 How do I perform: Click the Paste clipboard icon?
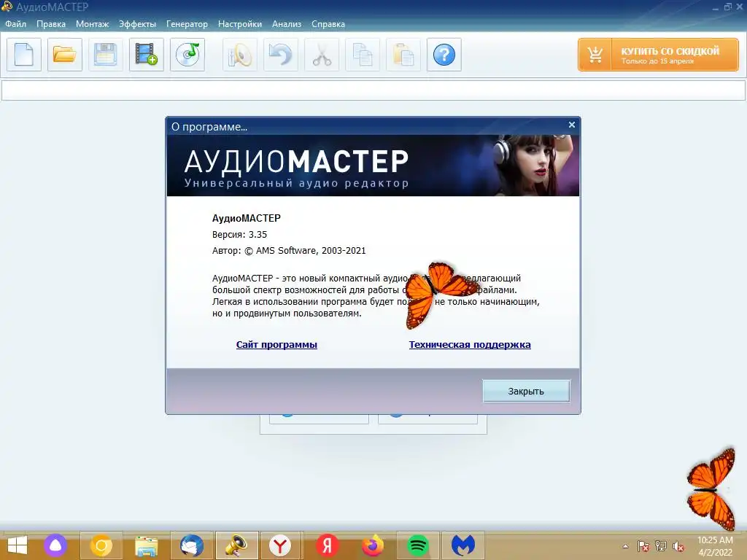coord(403,55)
